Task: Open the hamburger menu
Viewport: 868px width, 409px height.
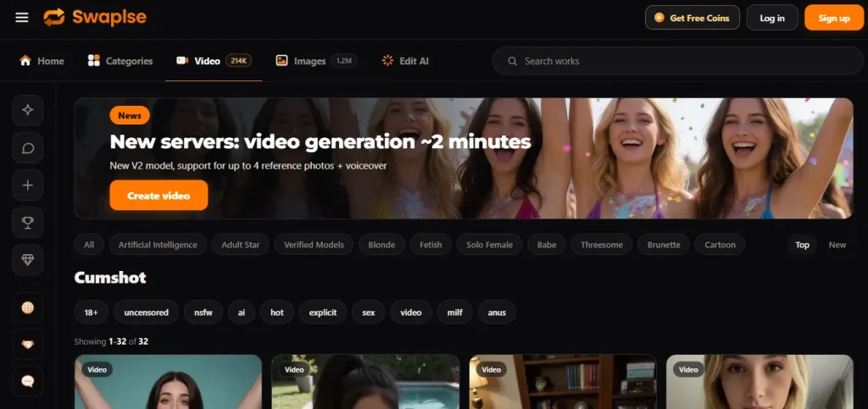Action: coord(21,18)
